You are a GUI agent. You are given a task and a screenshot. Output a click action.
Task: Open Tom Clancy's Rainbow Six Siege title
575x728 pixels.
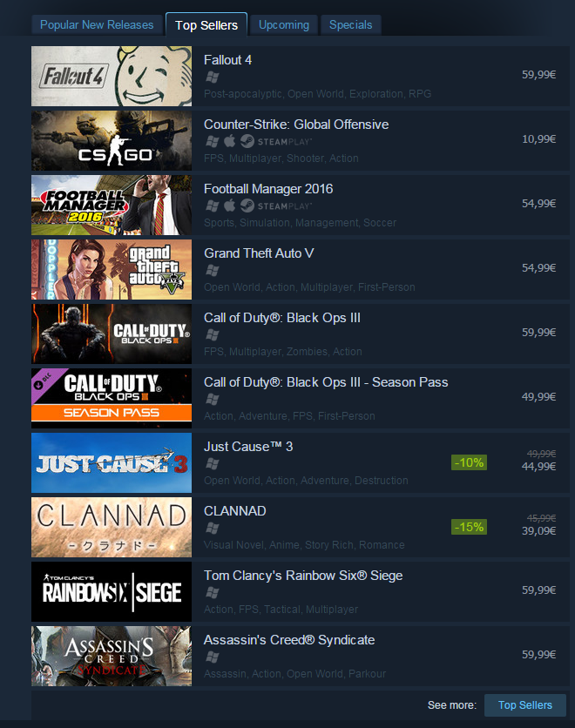click(303, 576)
